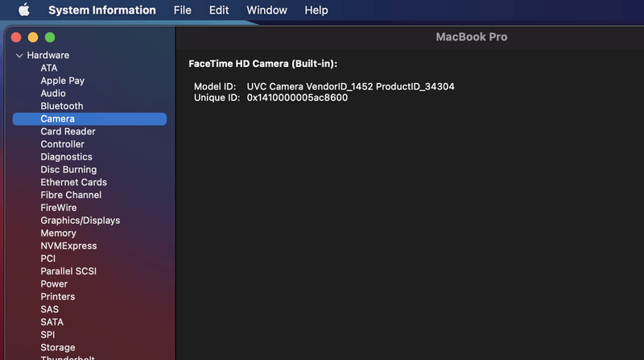Select Memory in the sidebar
This screenshot has width=644, height=360.
pyautogui.click(x=58, y=233)
